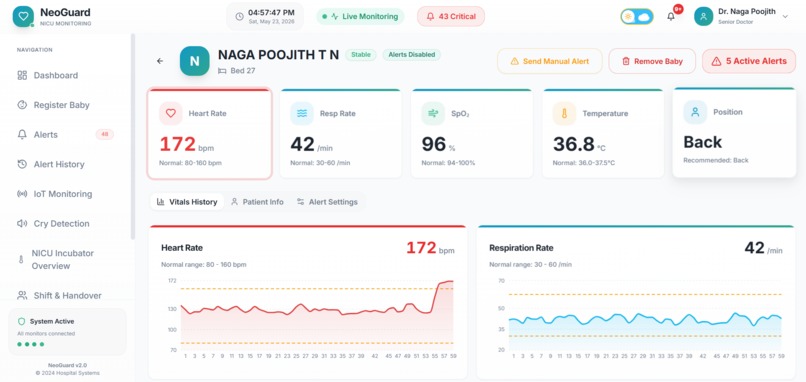Viewport: 806px width, 382px height.
Task: Click the SpO₂ 96% card
Action: pyautogui.click(x=472, y=134)
